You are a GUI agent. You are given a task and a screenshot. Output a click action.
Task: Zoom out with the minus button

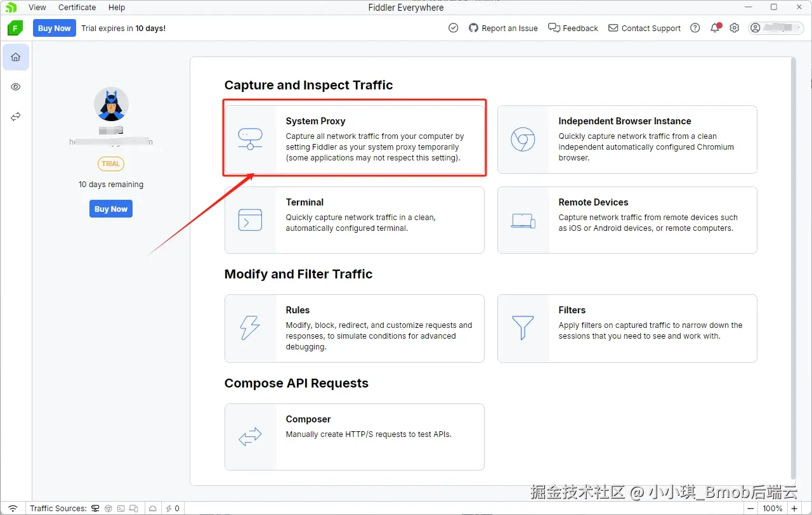pos(750,508)
